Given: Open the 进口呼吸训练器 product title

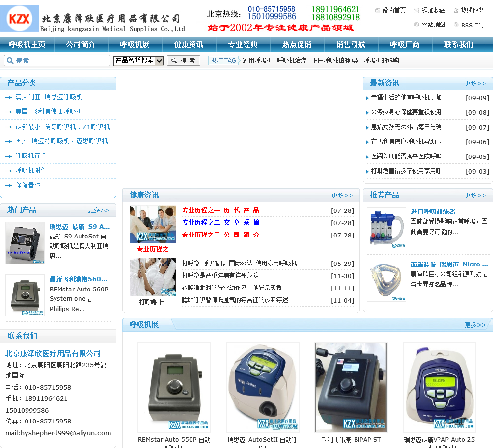Looking at the screenshot, I should click(x=433, y=212).
